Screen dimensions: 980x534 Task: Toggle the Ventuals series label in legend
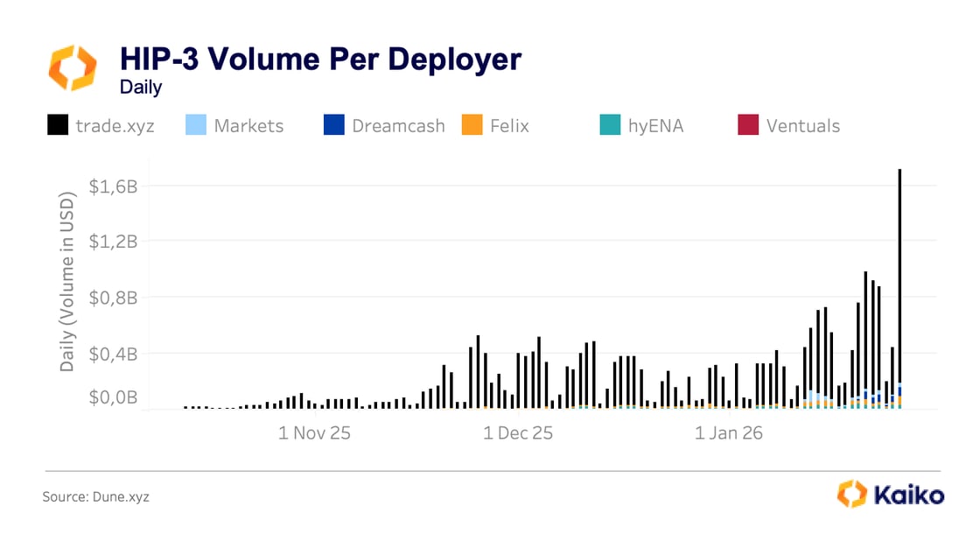pyautogui.click(x=802, y=126)
